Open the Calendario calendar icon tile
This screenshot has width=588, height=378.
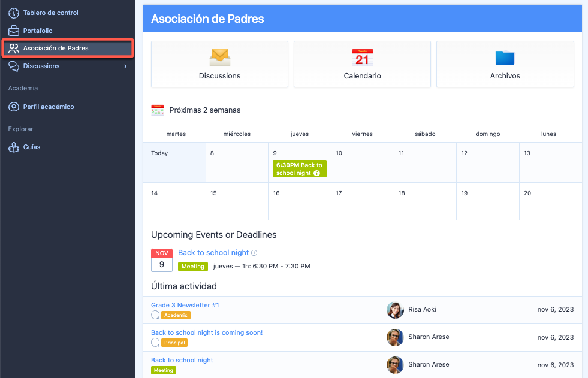362,58
